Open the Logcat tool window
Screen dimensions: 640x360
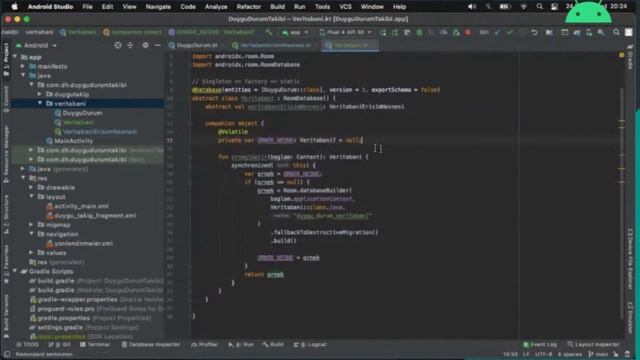coord(310,344)
